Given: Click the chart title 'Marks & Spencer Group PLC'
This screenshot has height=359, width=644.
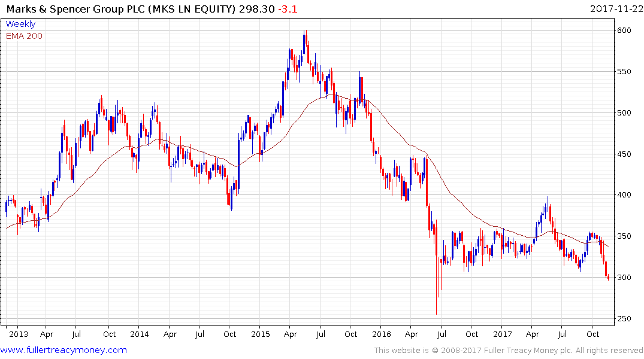Looking at the screenshot, I should [x=75, y=9].
